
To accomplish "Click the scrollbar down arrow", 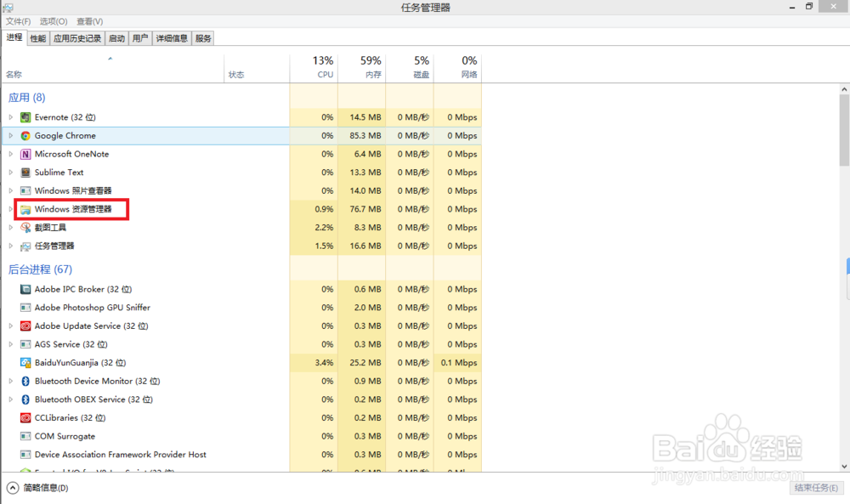I will point(844,467).
